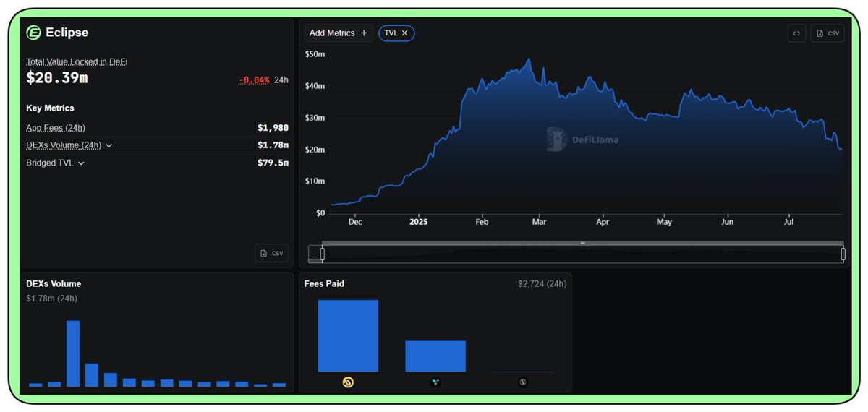Click the $2,724 (24h) Fees Paid value
This screenshot has width=868, height=412.
coord(542,284)
